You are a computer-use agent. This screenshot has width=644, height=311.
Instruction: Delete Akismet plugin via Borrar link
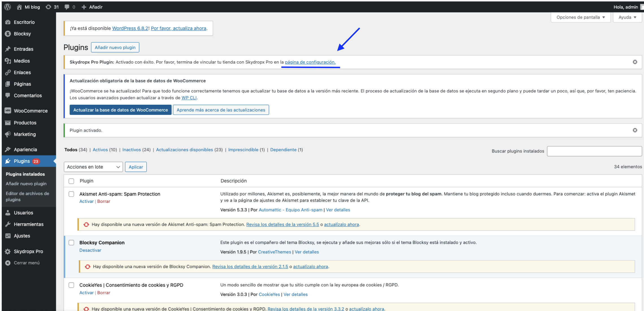point(104,201)
